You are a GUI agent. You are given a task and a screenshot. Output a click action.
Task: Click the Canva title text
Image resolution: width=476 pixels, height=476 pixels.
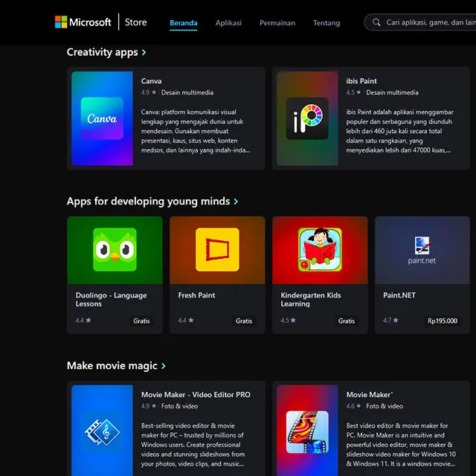pos(151,81)
